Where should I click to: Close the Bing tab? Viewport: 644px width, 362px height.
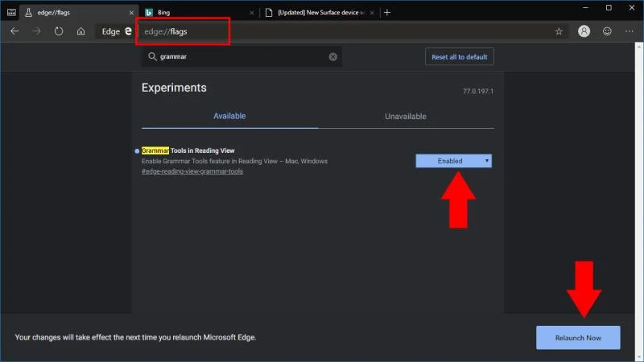coord(252,13)
